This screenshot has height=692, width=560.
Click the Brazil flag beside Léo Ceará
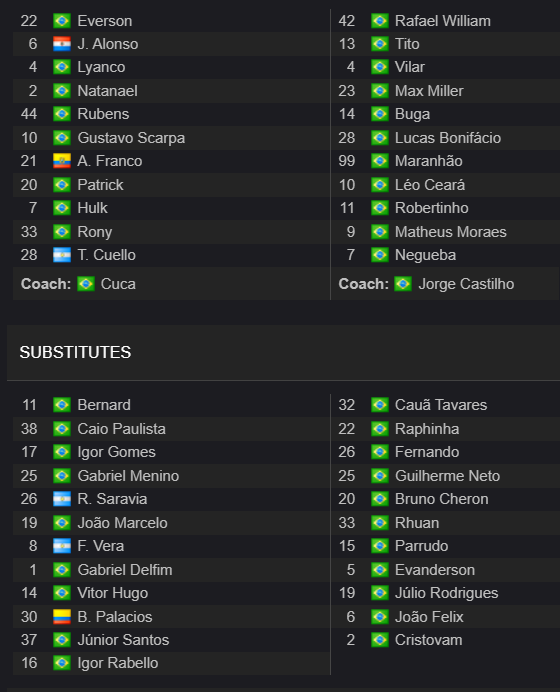click(380, 184)
